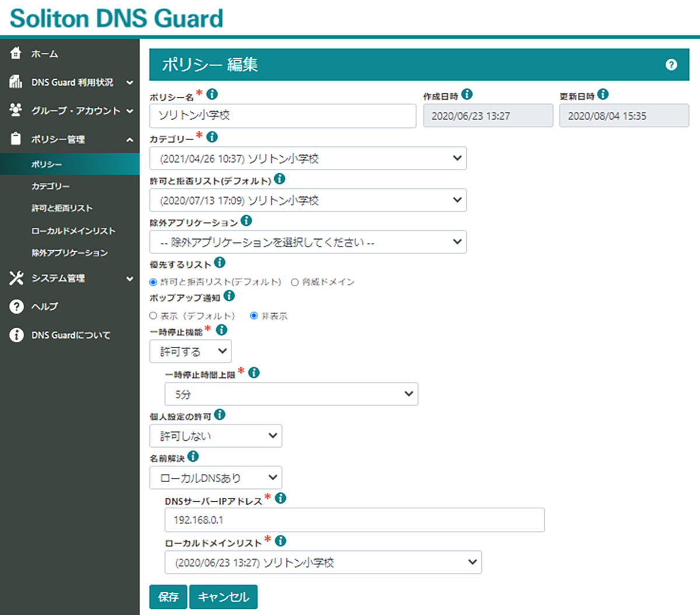
Task: Show info for 更新日時 field
Action: pos(603,94)
